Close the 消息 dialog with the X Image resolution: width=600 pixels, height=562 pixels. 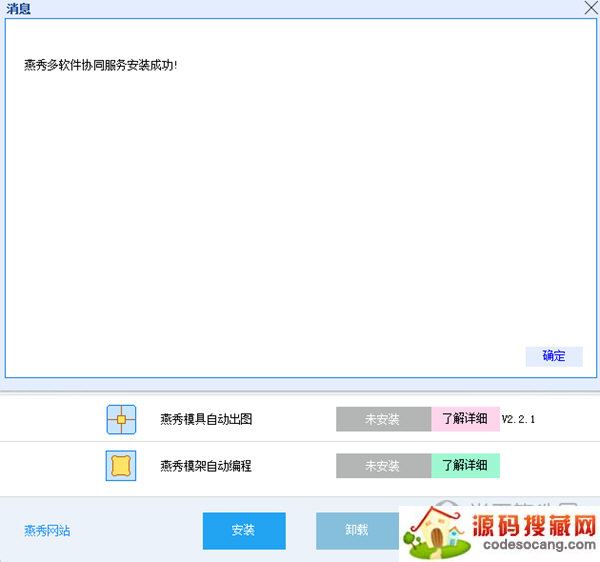591,8
